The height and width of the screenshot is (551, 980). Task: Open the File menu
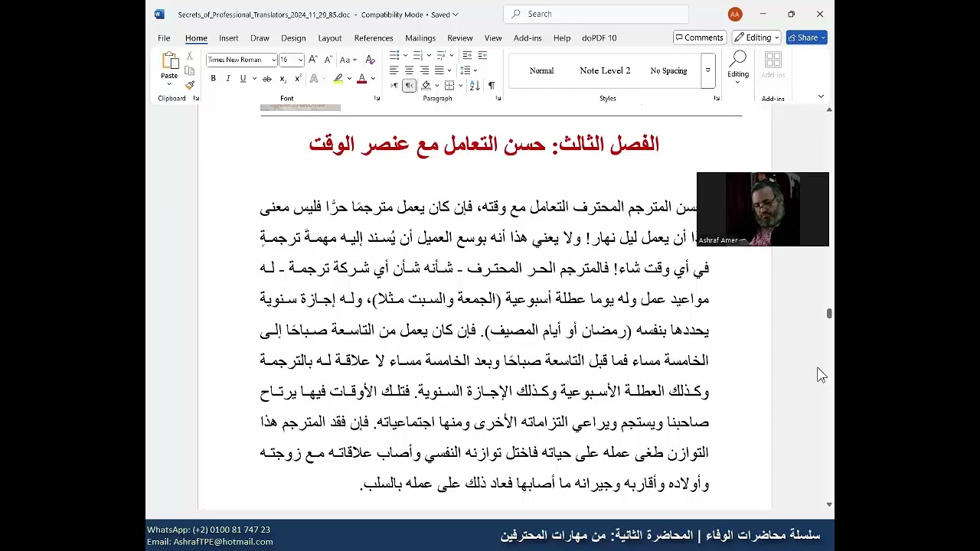[164, 37]
